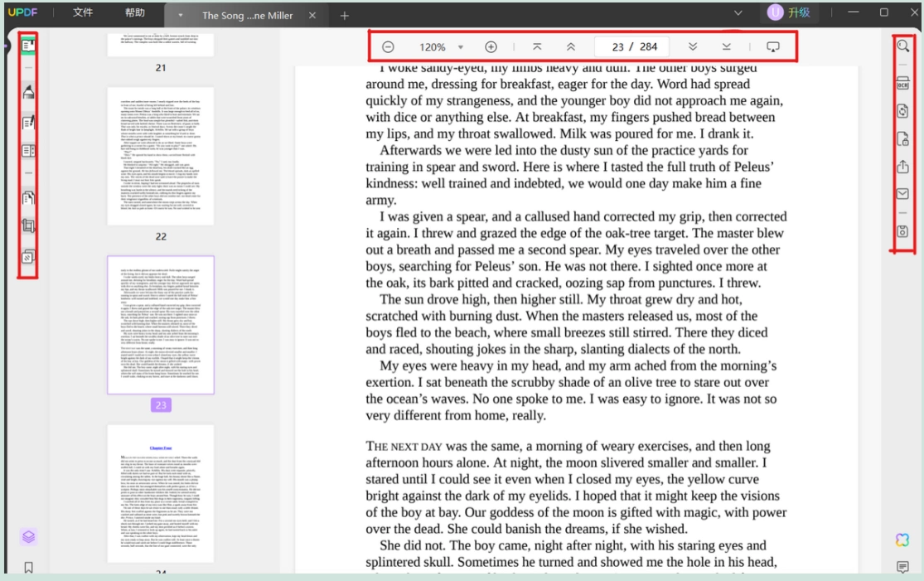Click the 23 page label under thumbnail
This screenshot has width=924, height=581.
coord(161,404)
